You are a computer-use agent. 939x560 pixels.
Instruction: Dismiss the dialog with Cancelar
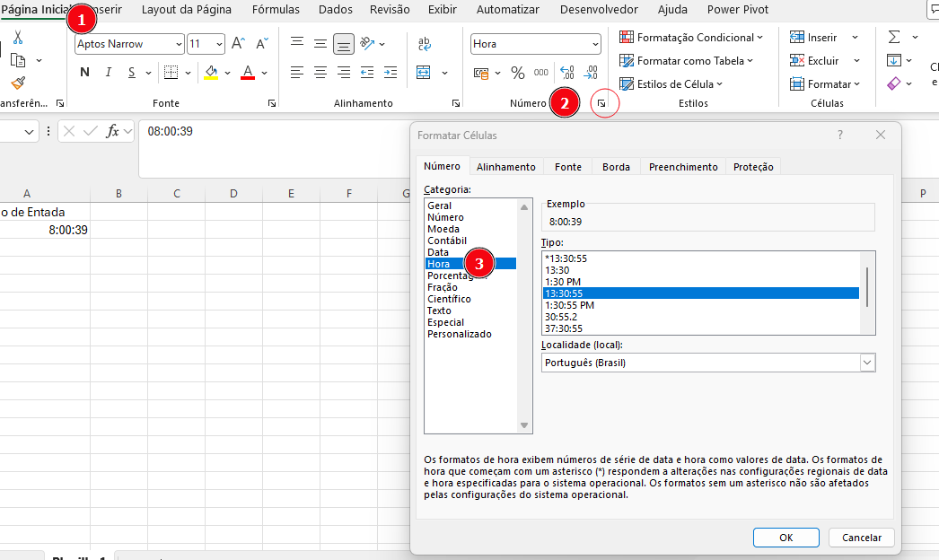click(860, 537)
